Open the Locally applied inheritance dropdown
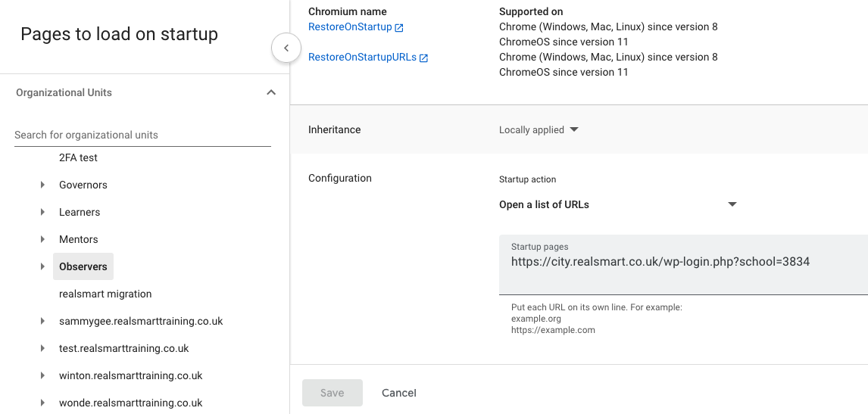The width and height of the screenshot is (868, 414). [x=539, y=129]
